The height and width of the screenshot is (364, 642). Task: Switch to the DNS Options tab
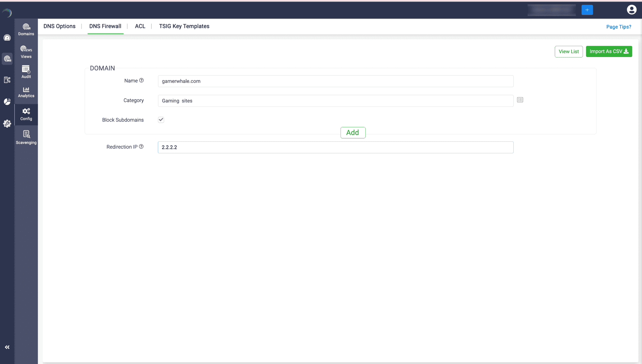point(59,26)
